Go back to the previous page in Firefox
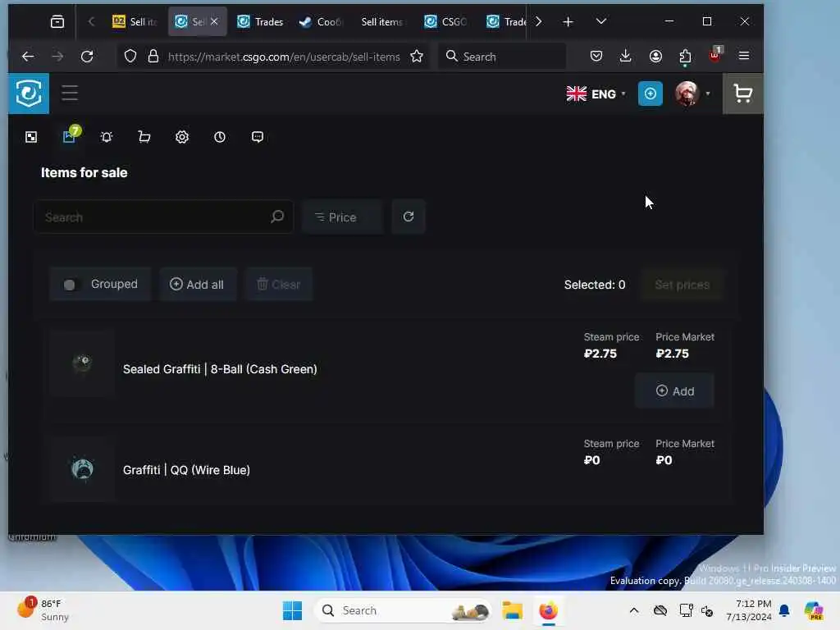The height and width of the screenshot is (630, 840). 28,57
